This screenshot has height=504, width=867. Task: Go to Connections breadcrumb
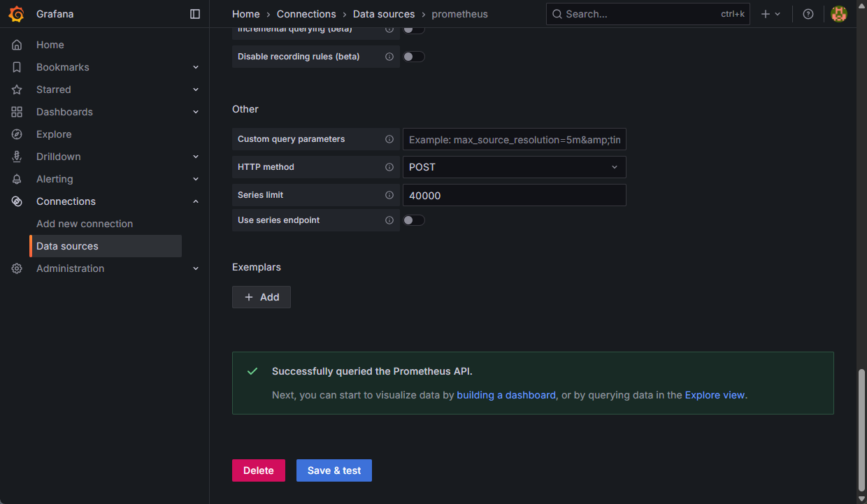pyautogui.click(x=306, y=14)
